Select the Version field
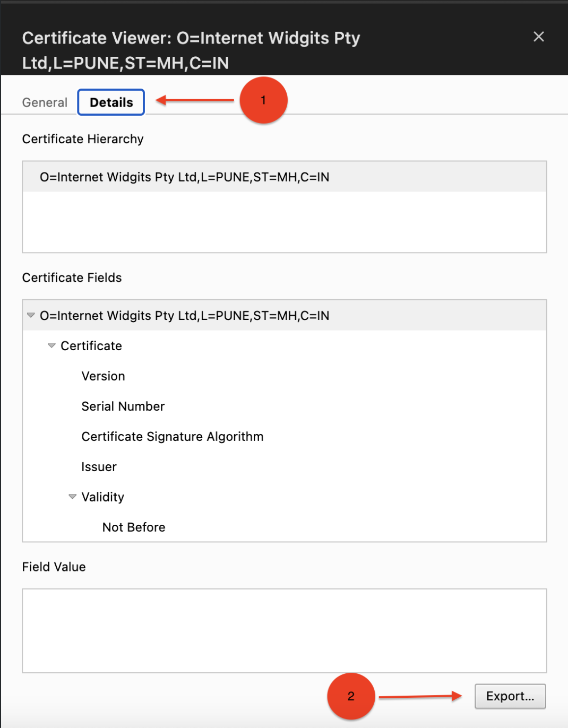The width and height of the screenshot is (568, 728). 103,376
